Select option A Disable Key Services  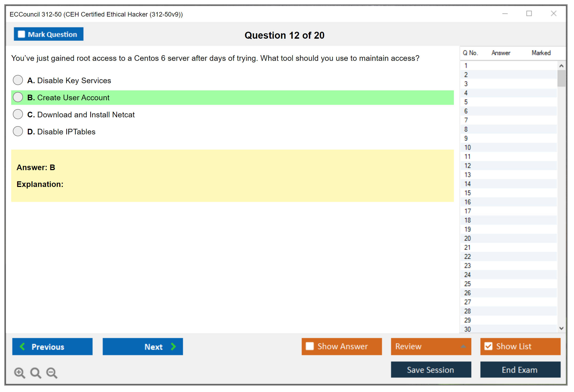click(18, 80)
